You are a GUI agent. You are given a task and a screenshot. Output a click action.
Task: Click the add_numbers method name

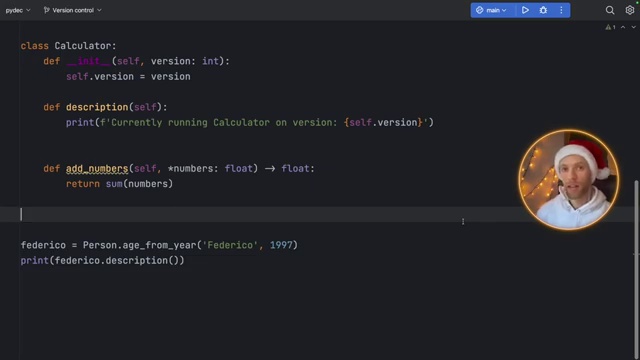click(97, 169)
